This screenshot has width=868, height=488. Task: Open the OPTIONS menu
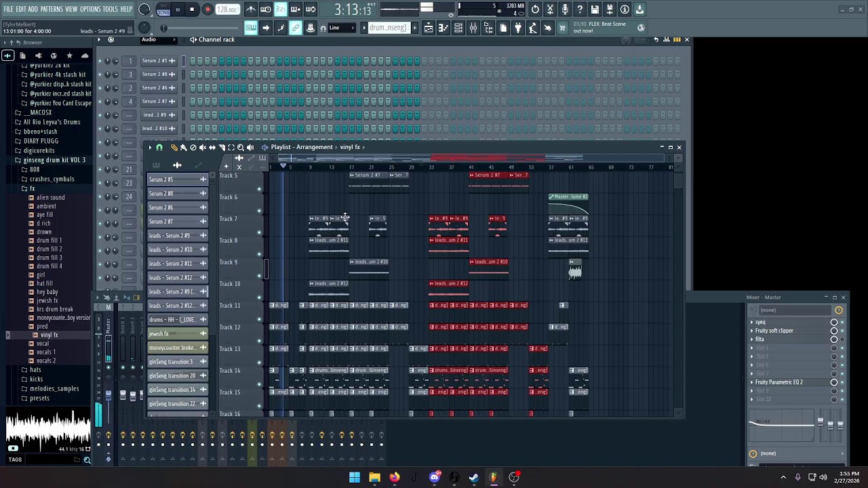pos(90,9)
